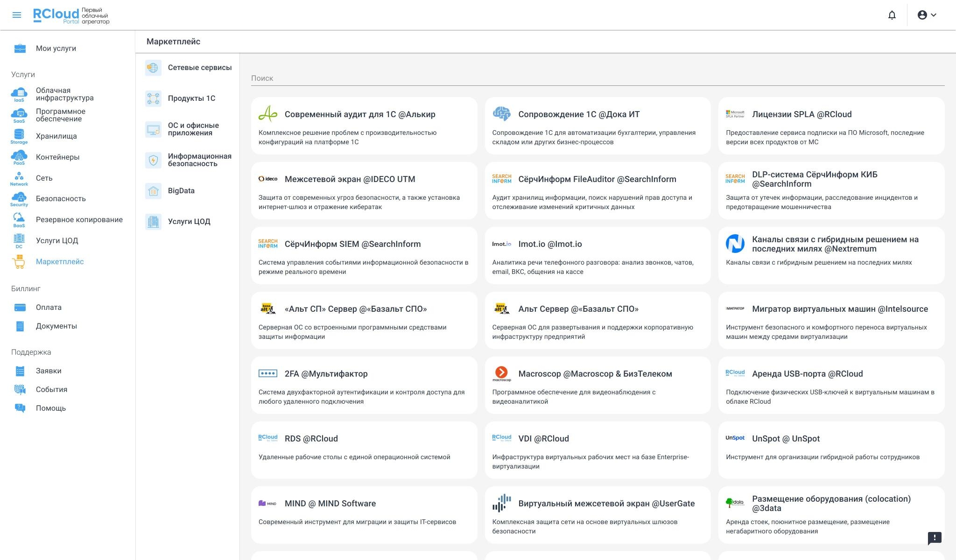Click the DC datacenter sidebar icon
956x560 pixels.
click(19, 241)
